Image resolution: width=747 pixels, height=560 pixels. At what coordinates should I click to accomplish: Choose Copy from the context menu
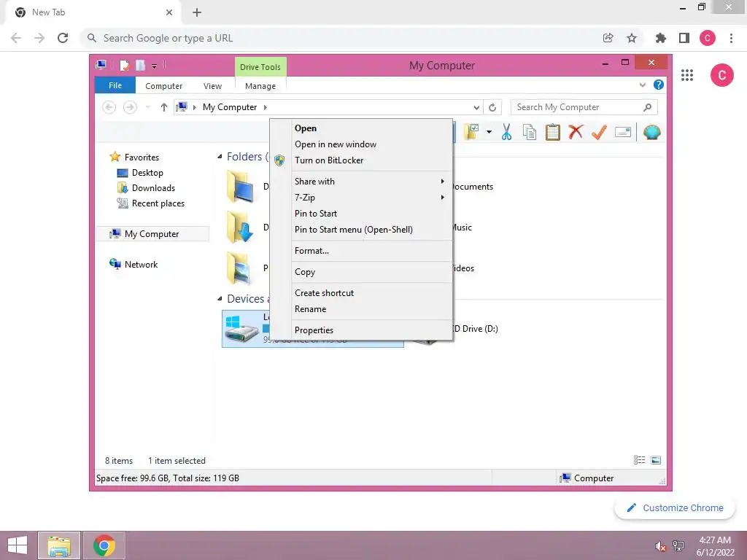point(371,272)
